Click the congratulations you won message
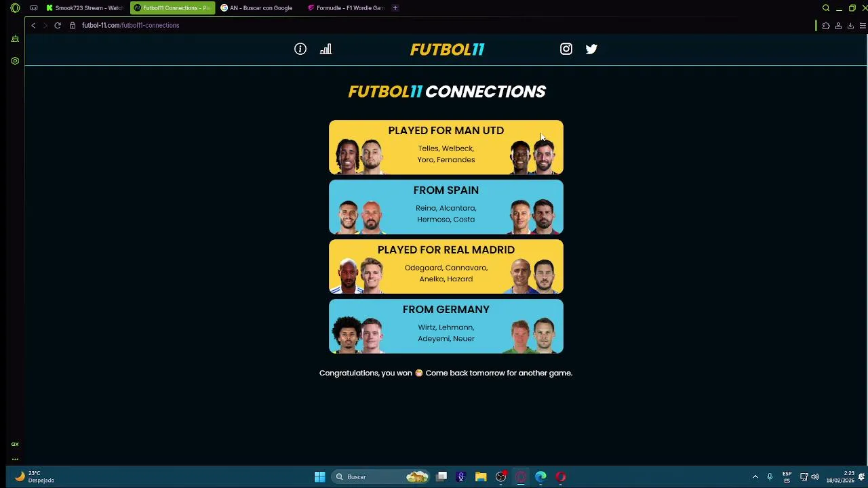Viewport: 868px width, 488px height. tap(446, 373)
